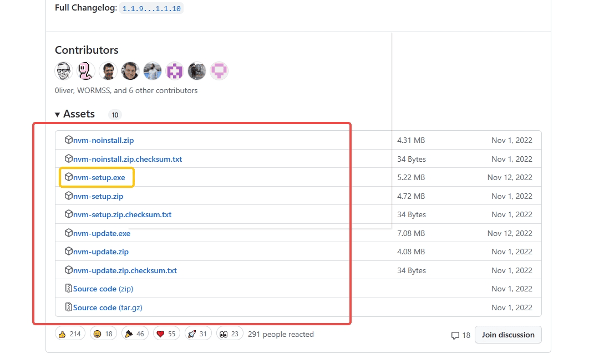Collapse the Assets section triangle
599x364 pixels.
point(57,115)
